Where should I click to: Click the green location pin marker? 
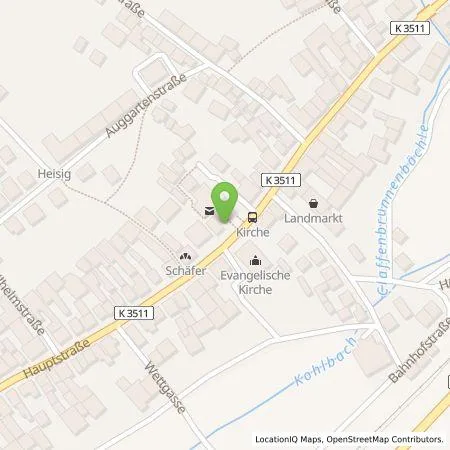pos(225,202)
